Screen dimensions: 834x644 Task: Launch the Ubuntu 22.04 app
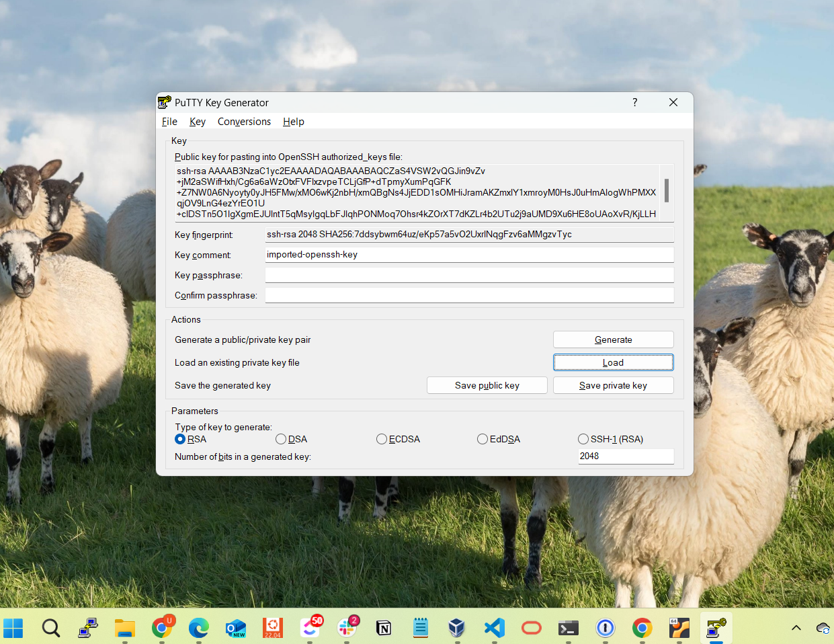(x=272, y=628)
